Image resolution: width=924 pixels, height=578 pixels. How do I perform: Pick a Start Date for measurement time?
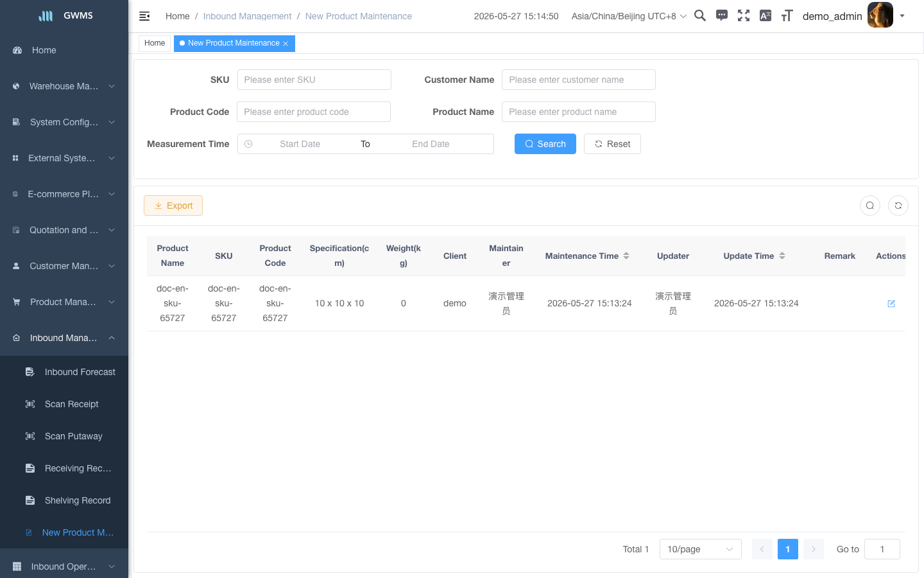pos(300,144)
